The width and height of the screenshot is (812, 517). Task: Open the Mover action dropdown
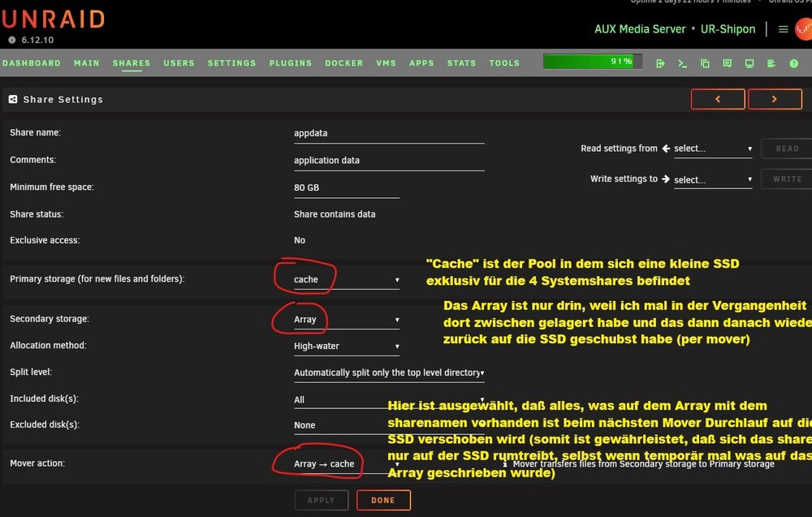click(347, 464)
